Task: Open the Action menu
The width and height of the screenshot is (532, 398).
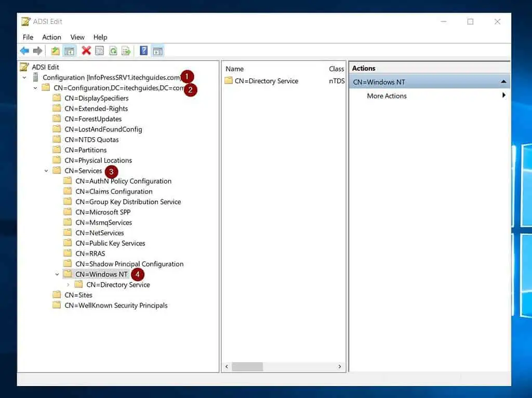Action: click(51, 37)
